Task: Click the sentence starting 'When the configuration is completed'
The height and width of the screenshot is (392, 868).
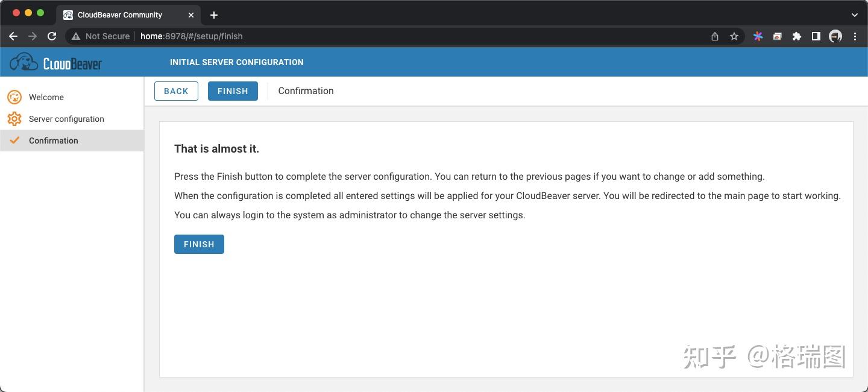Action: coord(508,196)
